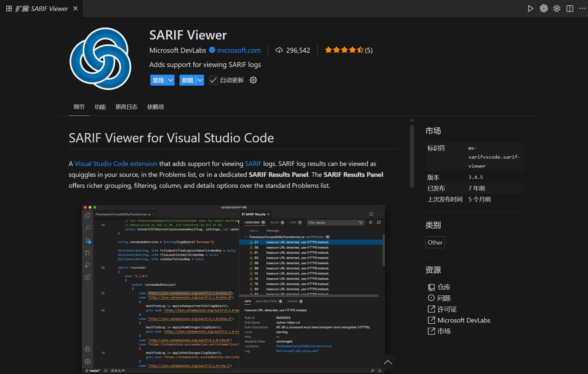The width and height of the screenshot is (588, 374).
Task: Click the Run play icon in title bar
Action: click(530, 9)
